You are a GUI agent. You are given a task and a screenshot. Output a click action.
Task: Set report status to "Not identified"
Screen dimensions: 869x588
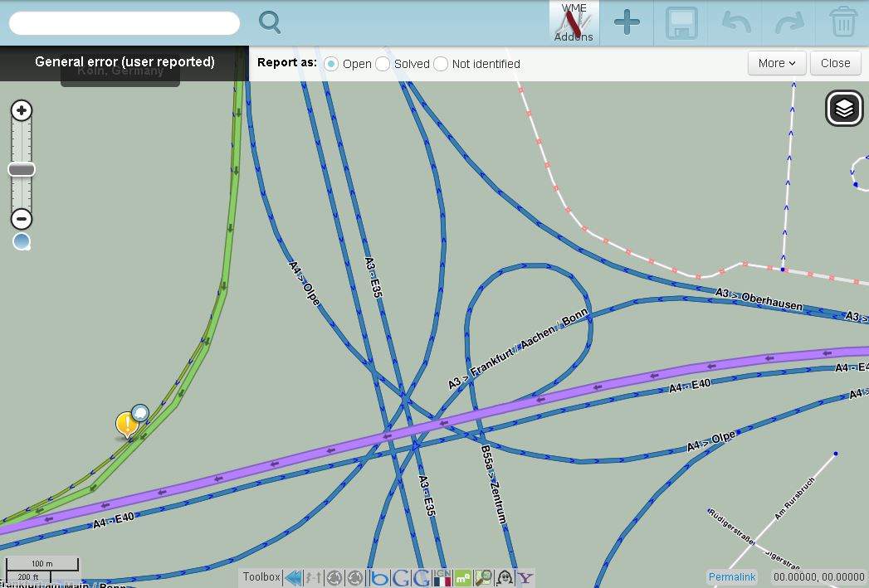[441, 63]
